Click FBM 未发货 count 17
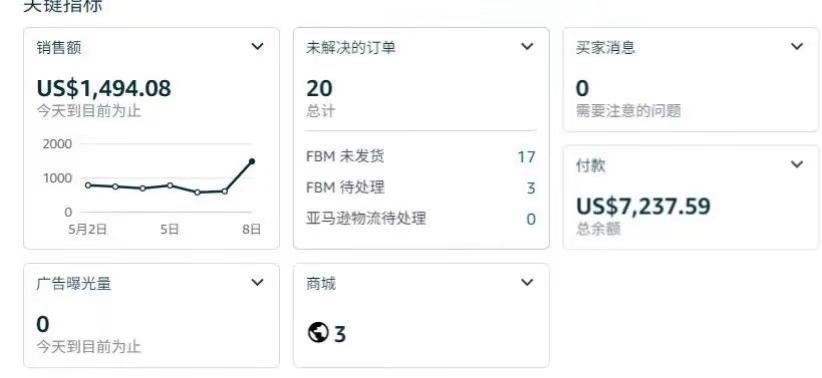Image resolution: width=822 pixels, height=378 pixels. click(x=526, y=157)
